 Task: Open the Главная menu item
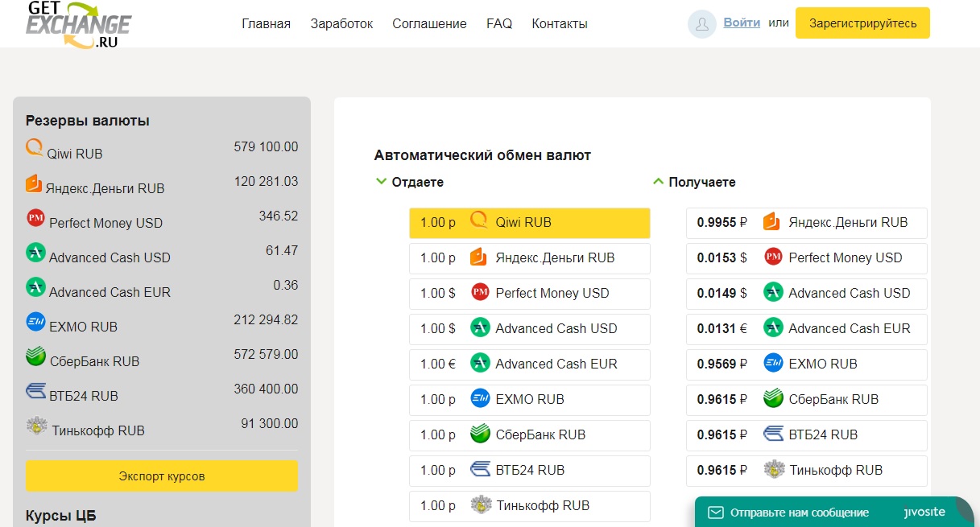(x=266, y=24)
